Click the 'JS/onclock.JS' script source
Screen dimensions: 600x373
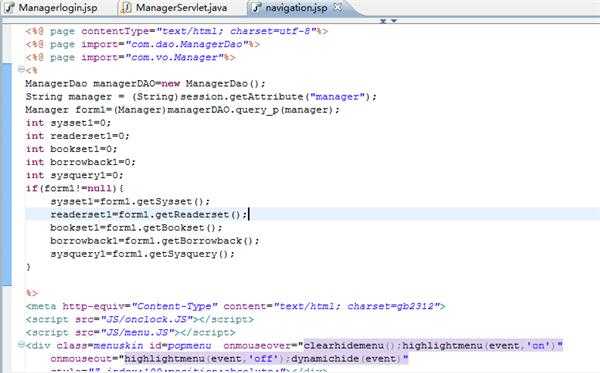click(x=146, y=319)
